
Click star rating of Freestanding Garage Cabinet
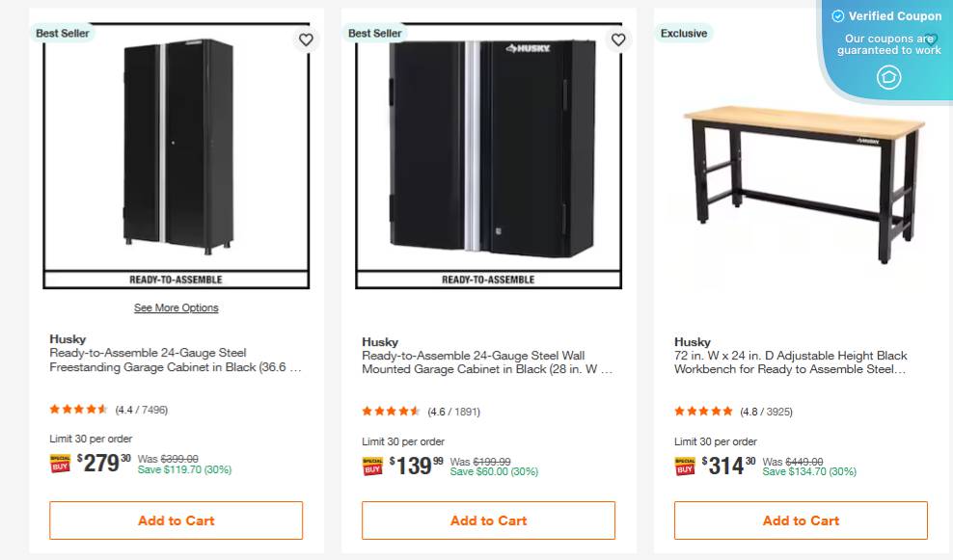[79, 409]
